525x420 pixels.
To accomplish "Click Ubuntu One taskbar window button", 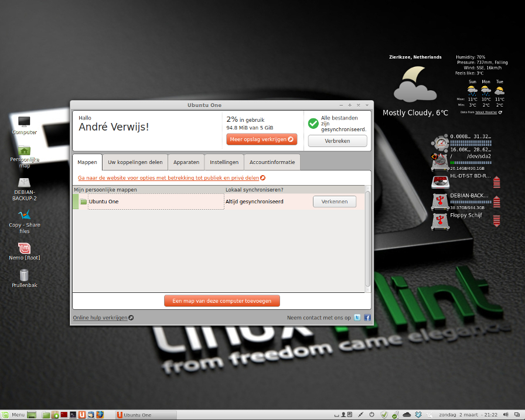I will click(146, 415).
